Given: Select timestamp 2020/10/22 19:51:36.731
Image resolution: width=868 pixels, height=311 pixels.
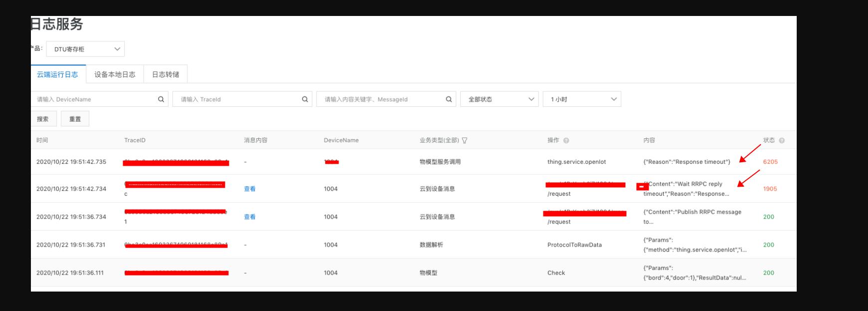Looking at the screenshot, I should [71, 245].
